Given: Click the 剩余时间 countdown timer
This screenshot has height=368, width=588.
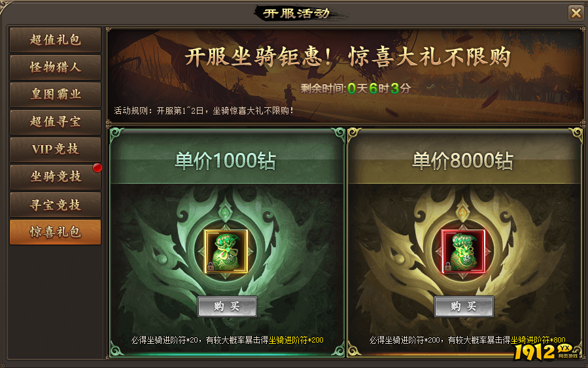Looking at the screenshot, I should tap(356, 88).
